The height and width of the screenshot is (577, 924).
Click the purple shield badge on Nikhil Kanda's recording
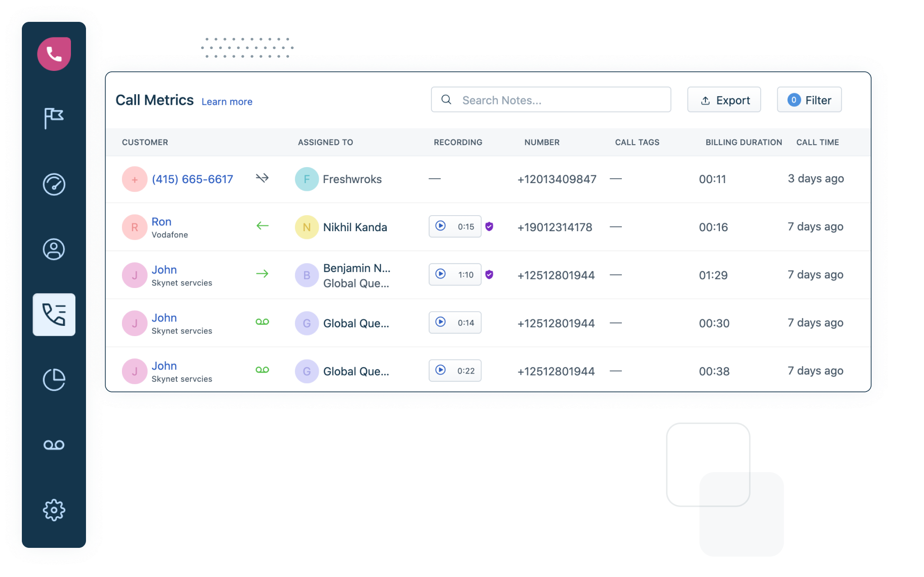pos(489,226)
